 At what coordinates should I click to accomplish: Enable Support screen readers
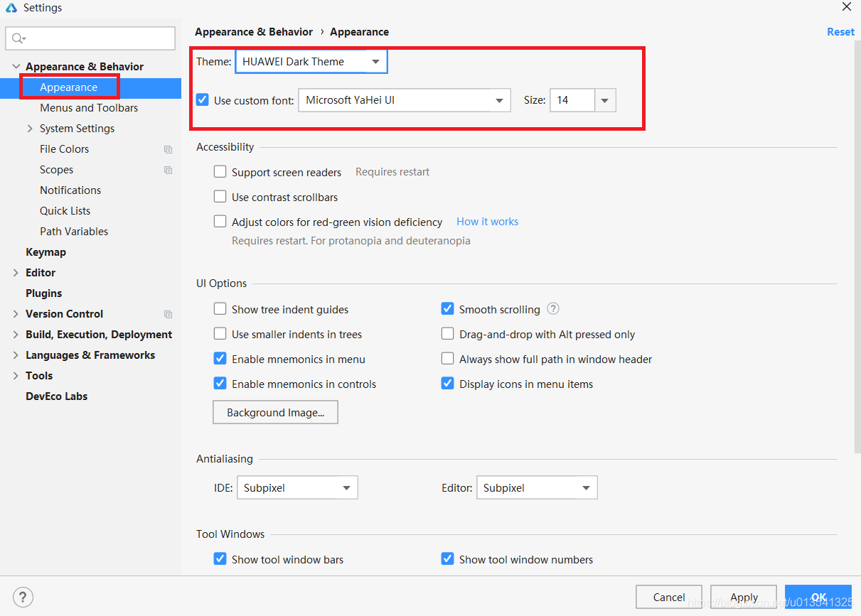coord(220,172)
